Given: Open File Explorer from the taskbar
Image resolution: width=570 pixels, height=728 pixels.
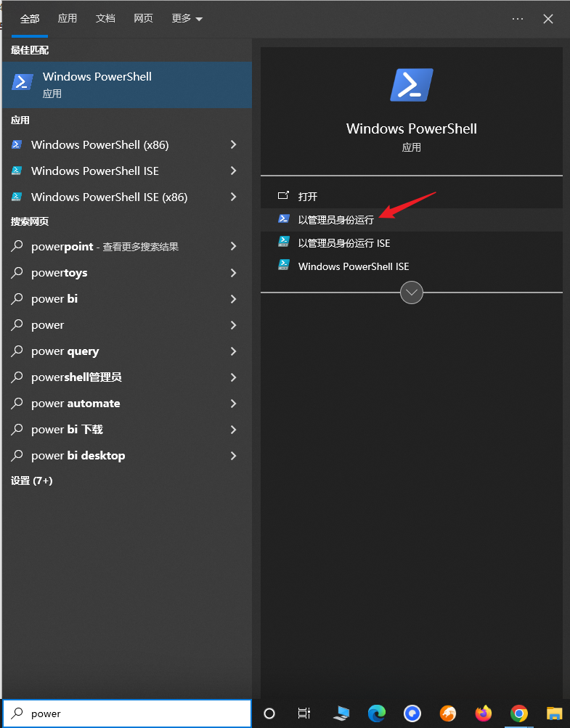Looking at the screenshot, I should (x=554, y=713).
